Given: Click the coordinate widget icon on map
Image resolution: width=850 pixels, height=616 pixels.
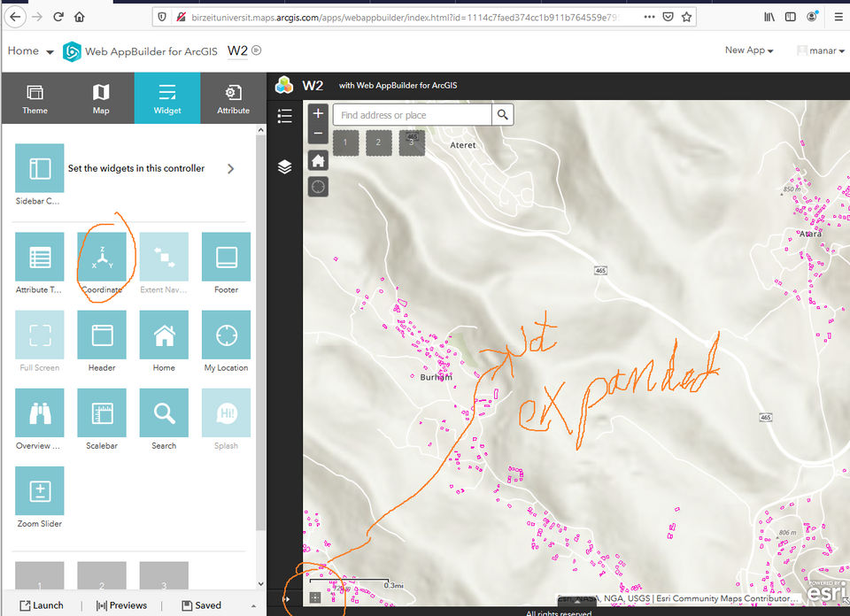Looking at the screenshot, I should pos(315,597).
